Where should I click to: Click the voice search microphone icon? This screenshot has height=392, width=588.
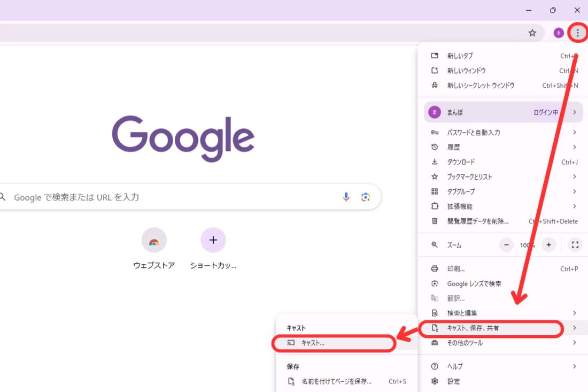click(346, 197)
